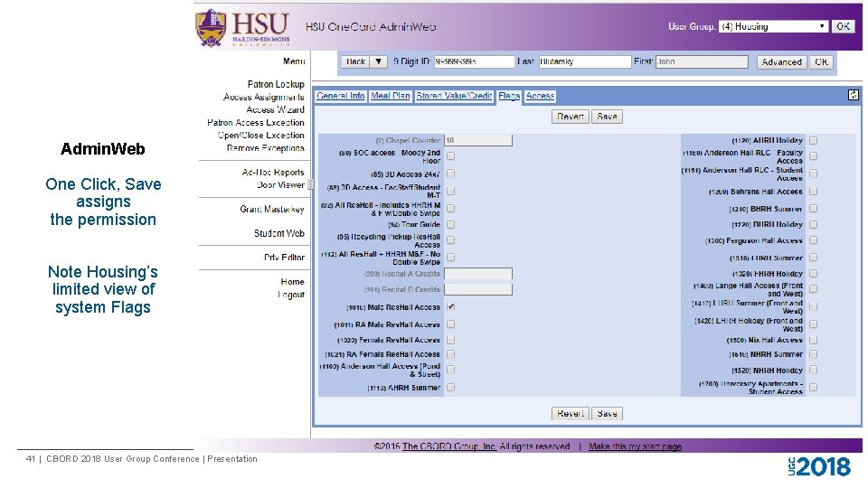Go to Home in side menu
This screenshot has height=488, width=868.
292,282
